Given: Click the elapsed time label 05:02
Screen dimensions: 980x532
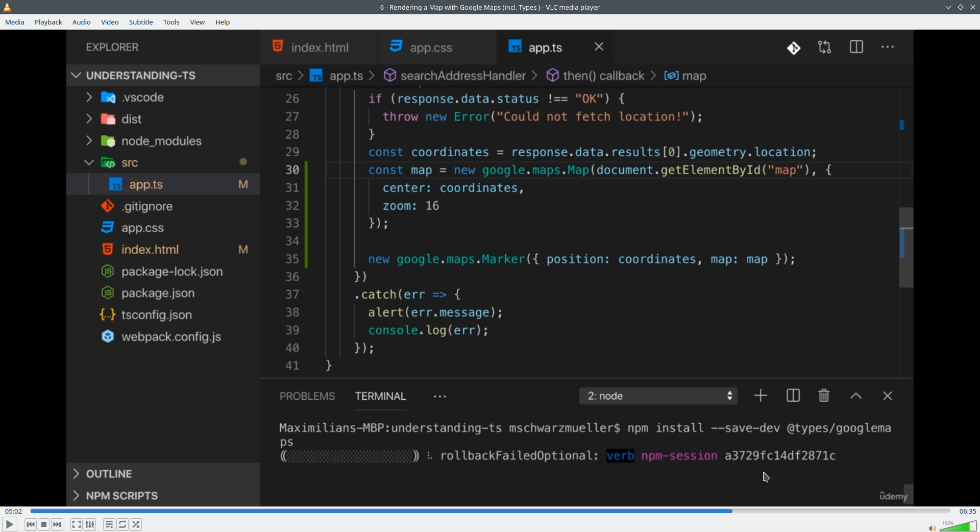Looking at the screenshot, I should 13,511.
